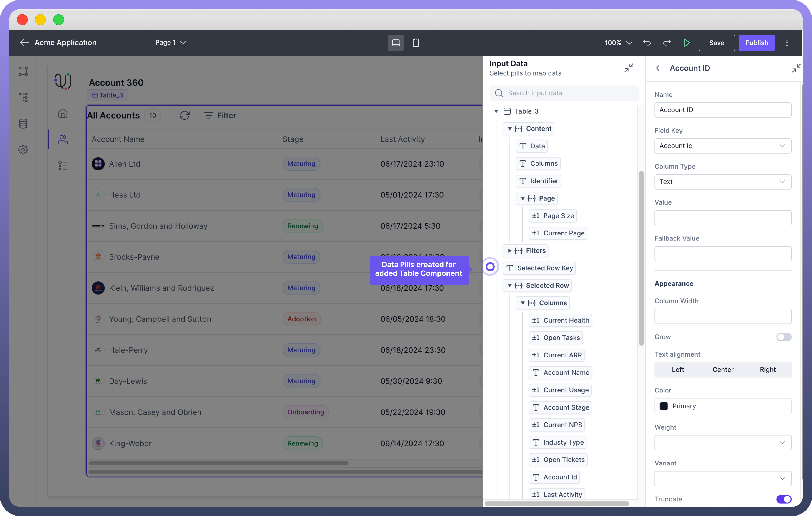The height and width of the screenshot is (516, 812).
Task: Click the Primary color swatch
Action: pyautogui.click(x=663, y=406)
